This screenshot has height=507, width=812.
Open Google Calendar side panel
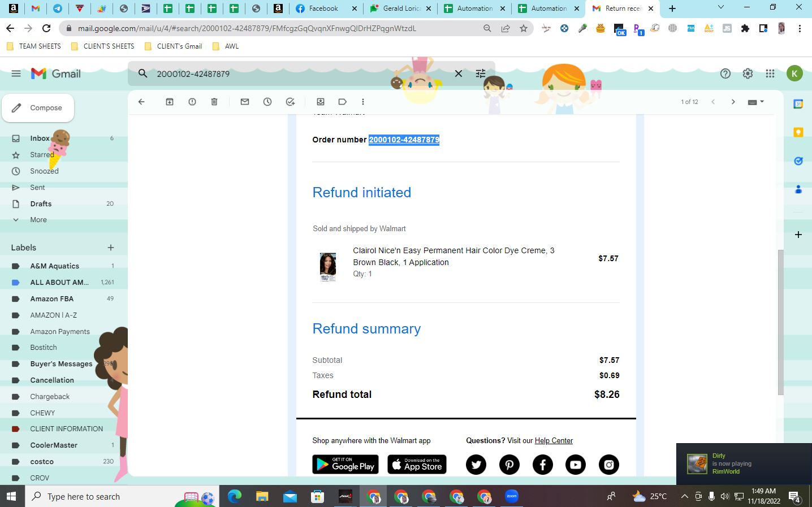pos(798,104)
